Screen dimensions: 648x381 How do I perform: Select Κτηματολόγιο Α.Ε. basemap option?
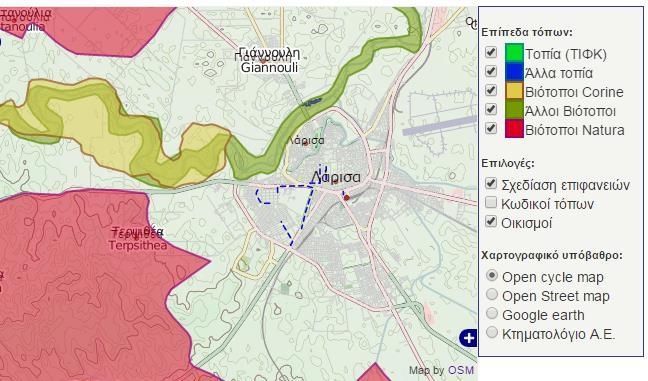(492, 332)
